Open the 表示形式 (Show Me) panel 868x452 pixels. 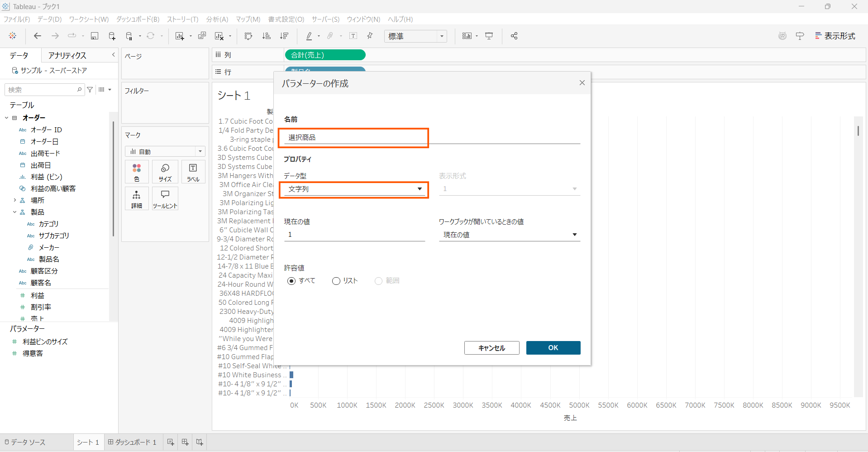click(x=835, y=36)
